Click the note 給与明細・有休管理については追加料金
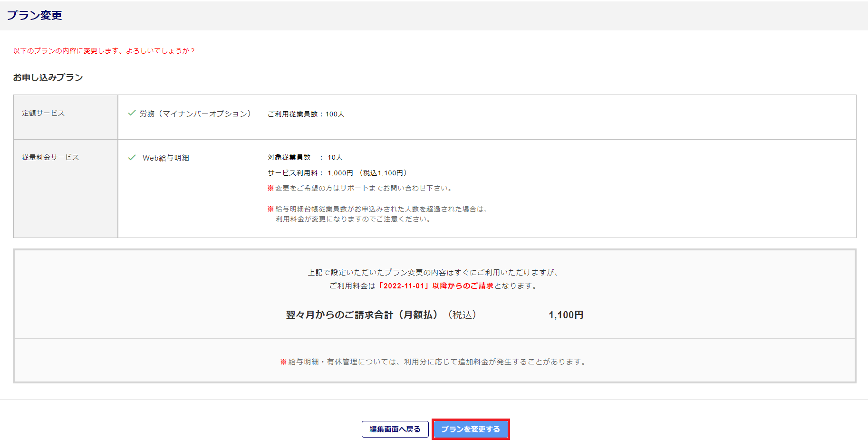The image size is (868, 448). (434, 362)
